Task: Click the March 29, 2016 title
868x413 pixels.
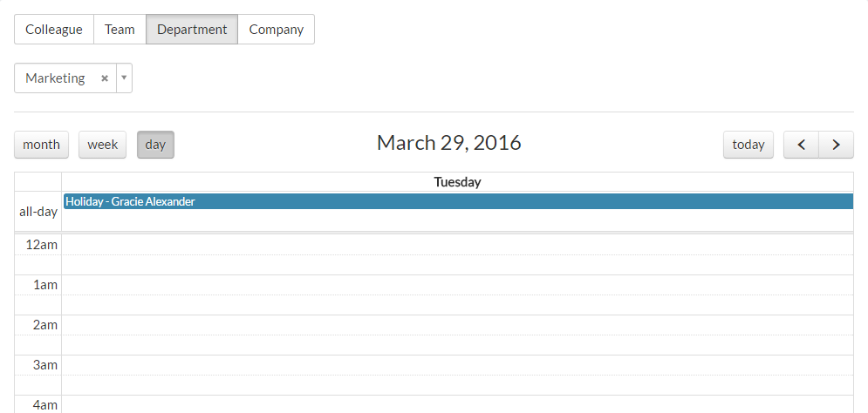Action: pyautogui.click(x=448, y=143)
